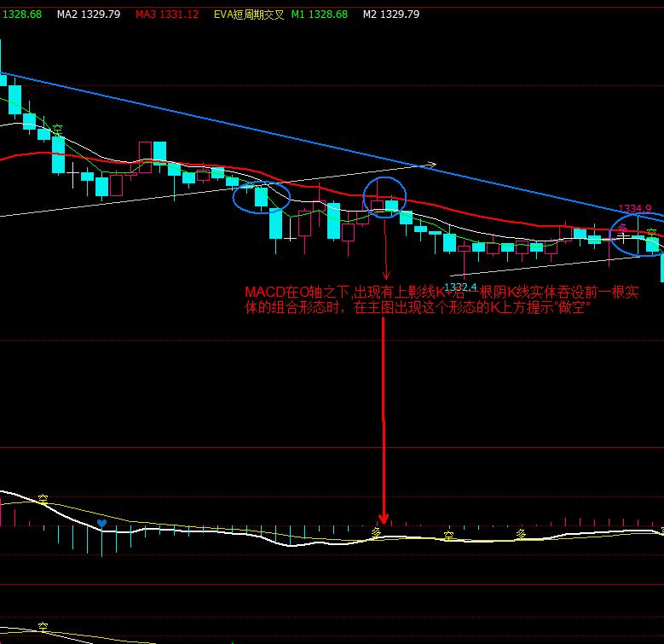
Task: Click the 空 marker in bottom indicator panel
Action: click(x=43, y=629)
